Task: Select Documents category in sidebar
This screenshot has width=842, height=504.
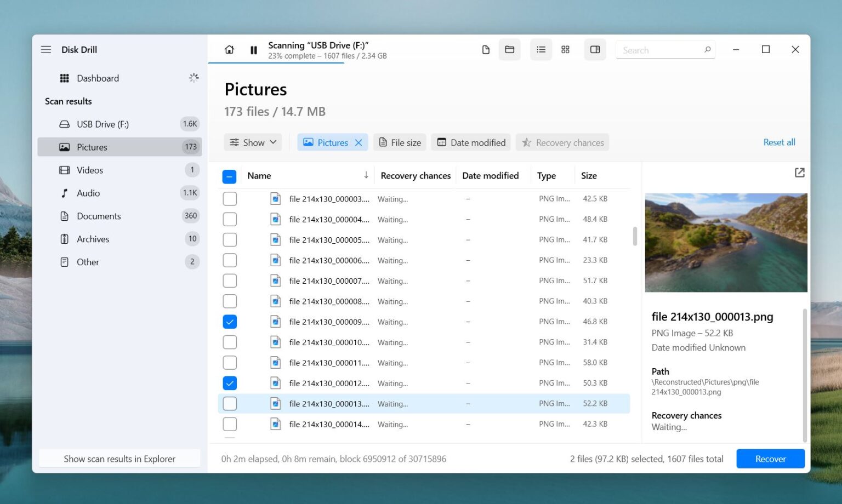Action: point(99,216)
